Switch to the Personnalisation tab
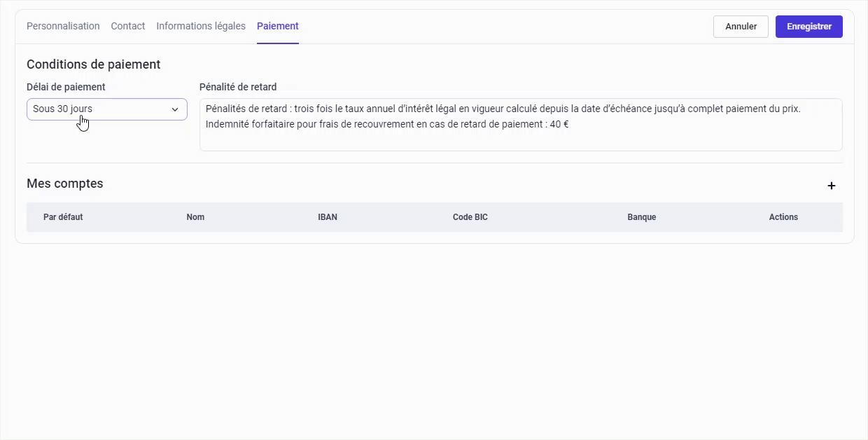This screenshot has height=440, width=868. pyautogui.click(x=63, y=26)
